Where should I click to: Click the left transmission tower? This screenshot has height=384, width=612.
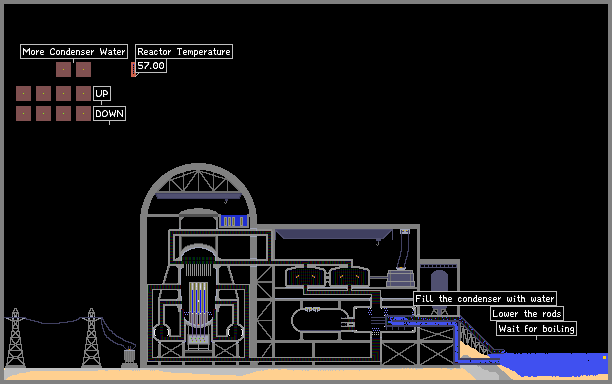15,338
